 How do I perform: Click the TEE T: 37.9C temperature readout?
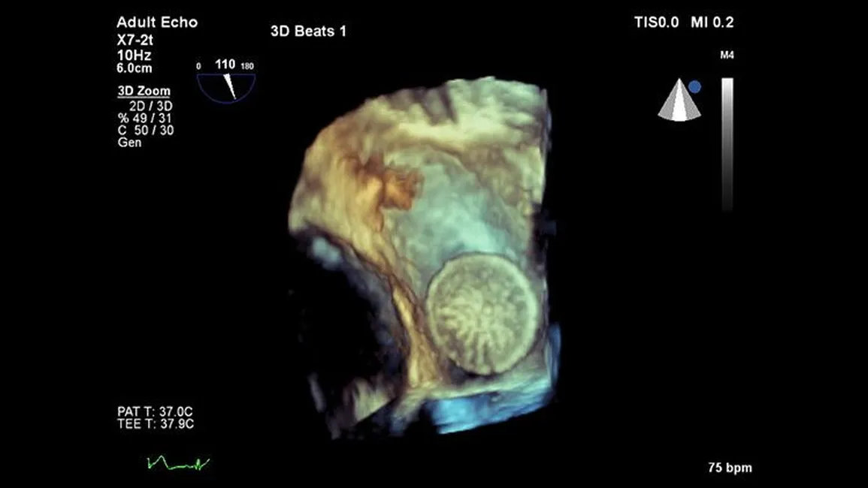pyautogui.click(x=156, y=424)
